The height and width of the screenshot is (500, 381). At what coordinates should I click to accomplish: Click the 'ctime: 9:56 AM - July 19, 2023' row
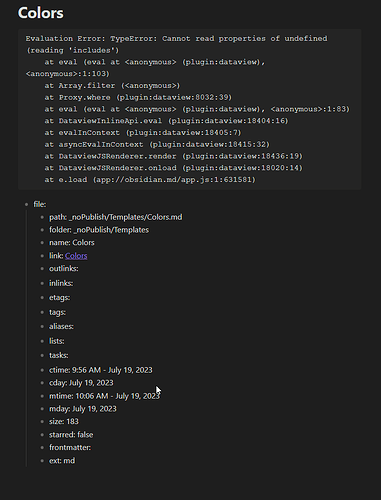coord(101,370)
